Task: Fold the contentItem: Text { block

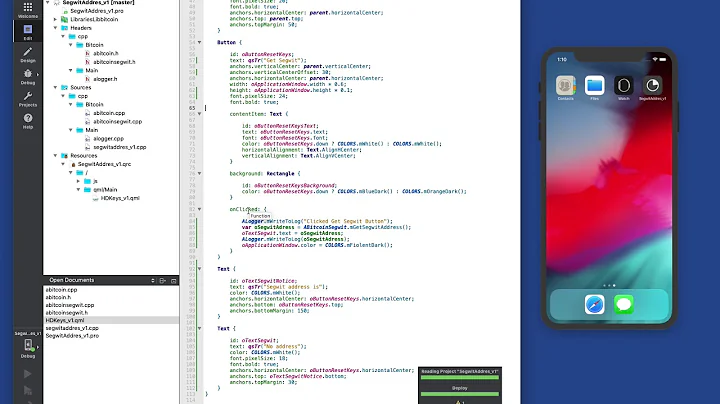Action: [x=199, y=114]
